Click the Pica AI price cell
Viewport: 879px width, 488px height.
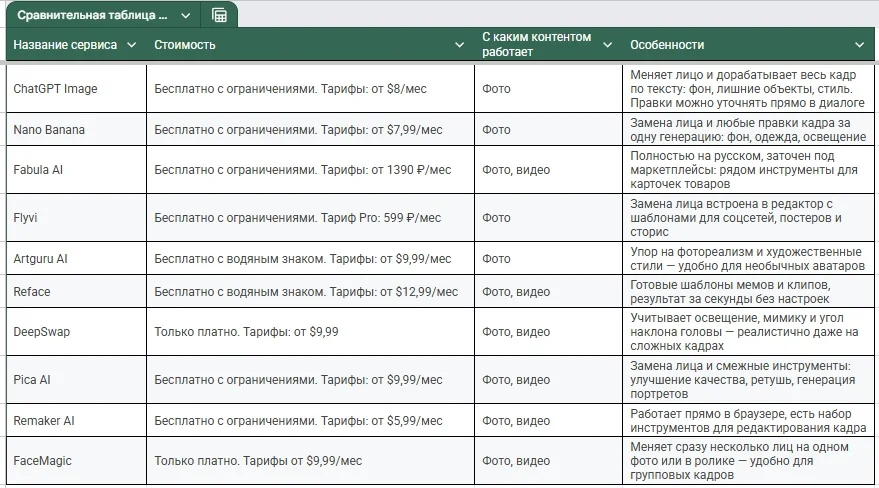(x=311, y=380)
